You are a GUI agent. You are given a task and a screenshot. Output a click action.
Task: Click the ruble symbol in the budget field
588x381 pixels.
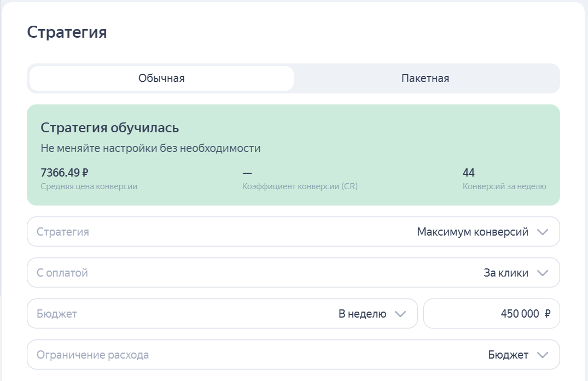tap(548, 313)
